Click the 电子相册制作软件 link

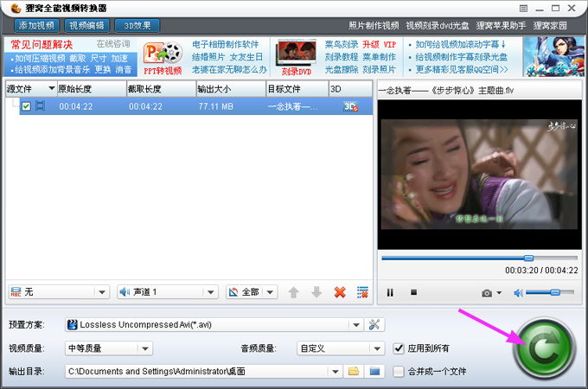(226, 44)
